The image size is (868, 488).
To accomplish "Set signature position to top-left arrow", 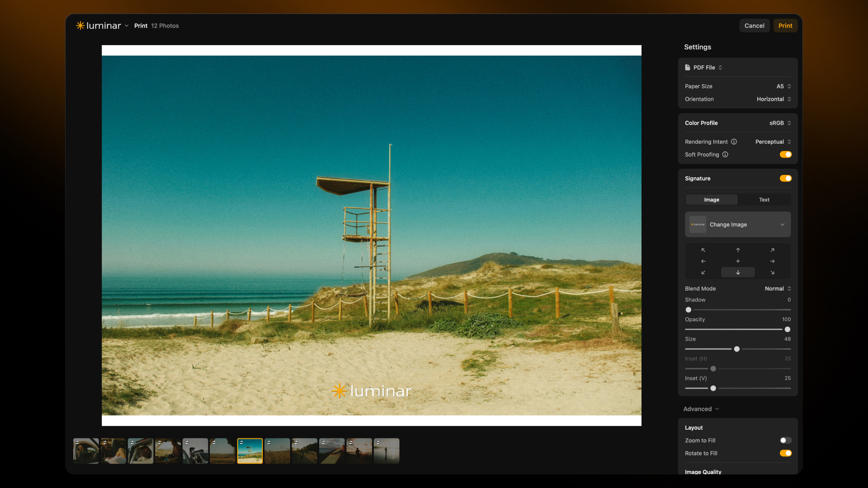I will pos(703,250).
